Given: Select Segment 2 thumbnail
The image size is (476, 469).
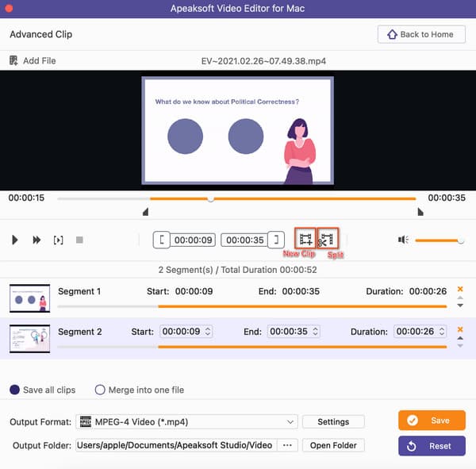Looking at the screenshot, I should (30, 339).
